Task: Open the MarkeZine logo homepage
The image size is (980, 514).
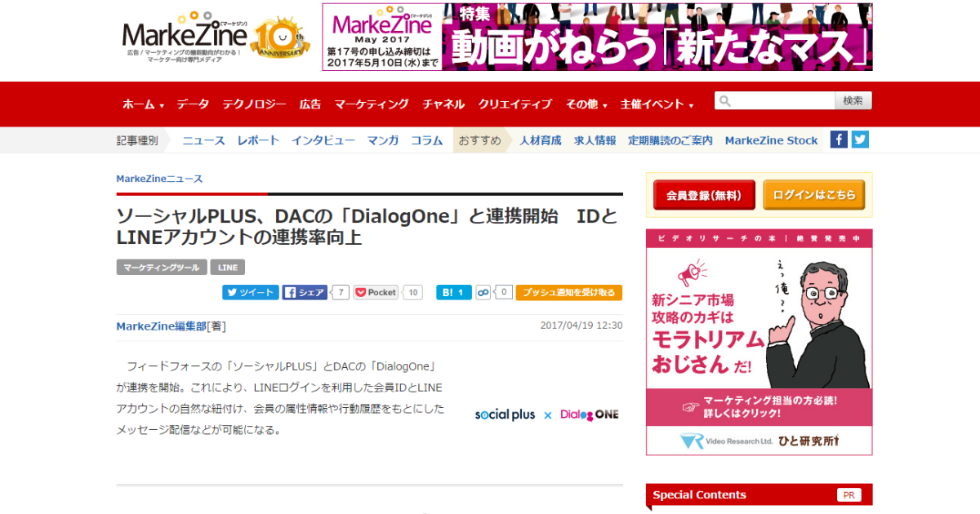Action: pyautogui.click(x=185, y=37)
